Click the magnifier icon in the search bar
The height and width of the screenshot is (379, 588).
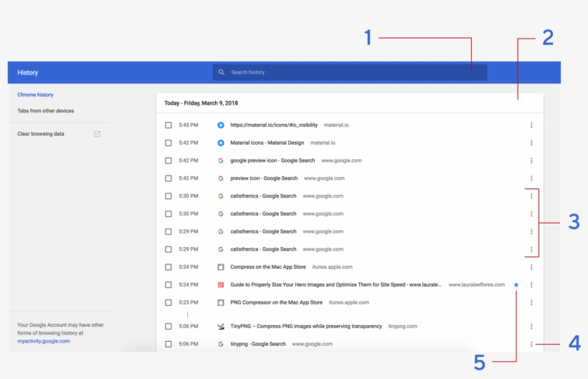coord(222,72)
